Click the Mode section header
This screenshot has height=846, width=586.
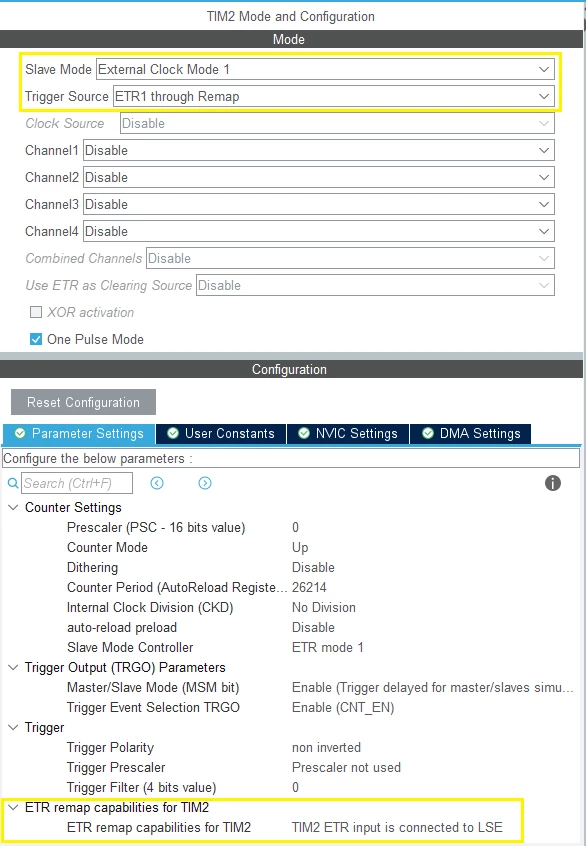tap(291, 39)
